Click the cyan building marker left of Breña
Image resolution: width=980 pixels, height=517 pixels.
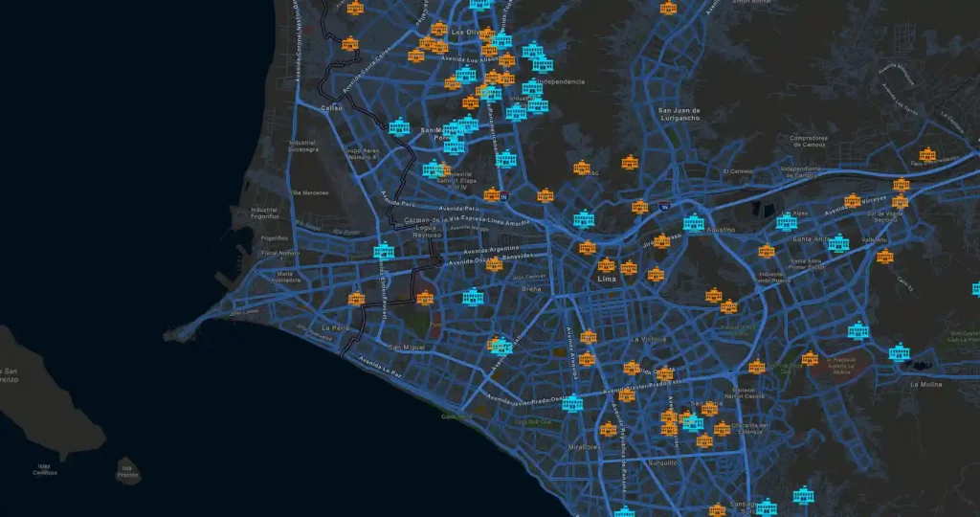pyautogui.click(x=473, y=297)
